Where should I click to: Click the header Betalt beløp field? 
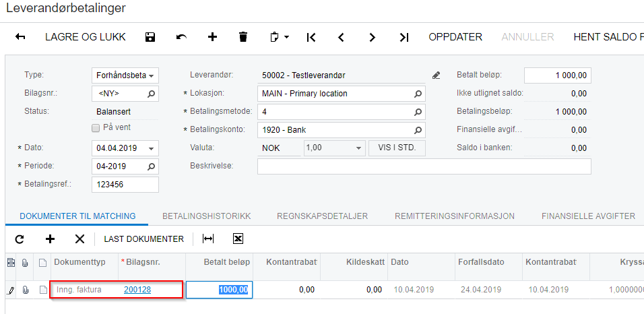point(558,75)
